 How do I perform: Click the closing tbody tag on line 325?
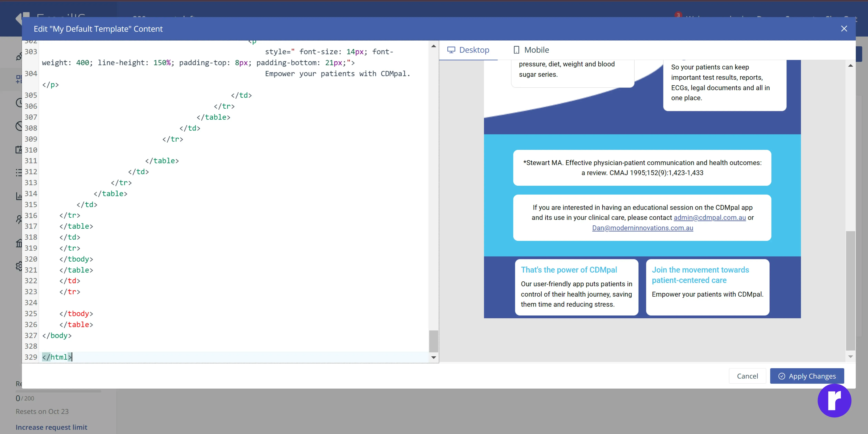pyautogui.click(x=76, y=313)
